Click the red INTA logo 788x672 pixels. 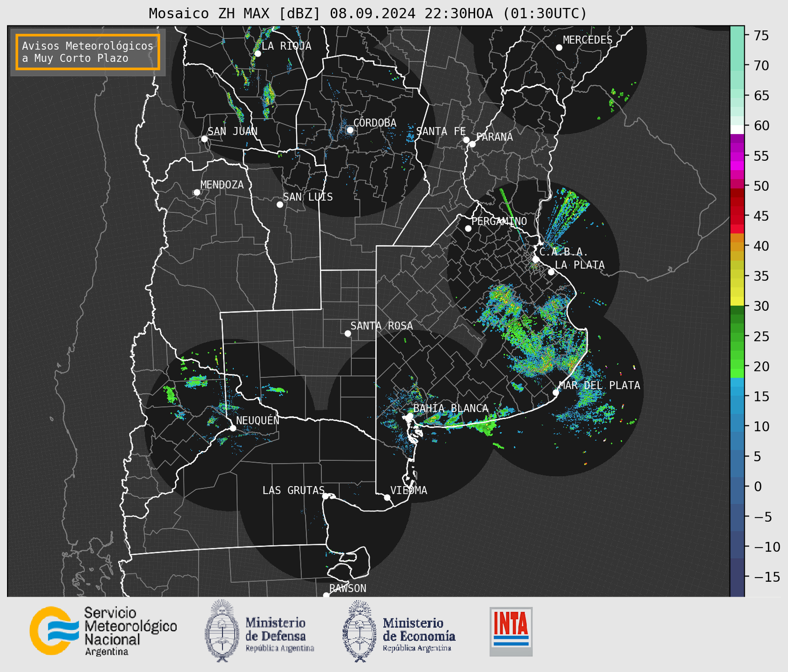[x=511, y=631]
